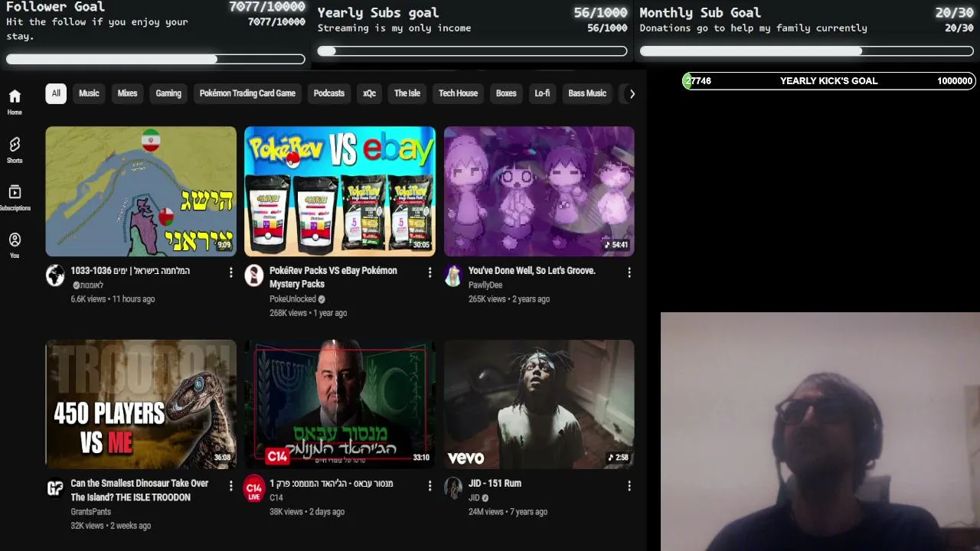Open video title starting with 1033-1036
This screenshot has width=980, height=551.
pyautogui.click(x=130, y=271)
